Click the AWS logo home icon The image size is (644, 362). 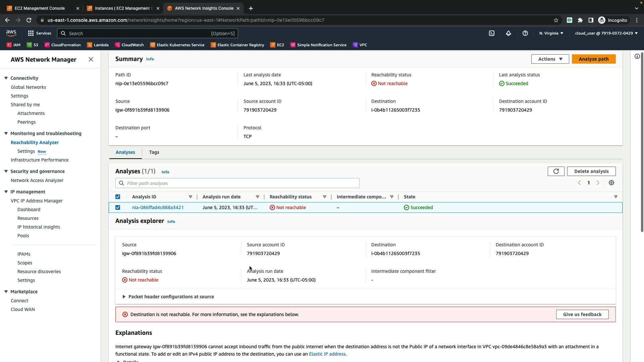11,33
